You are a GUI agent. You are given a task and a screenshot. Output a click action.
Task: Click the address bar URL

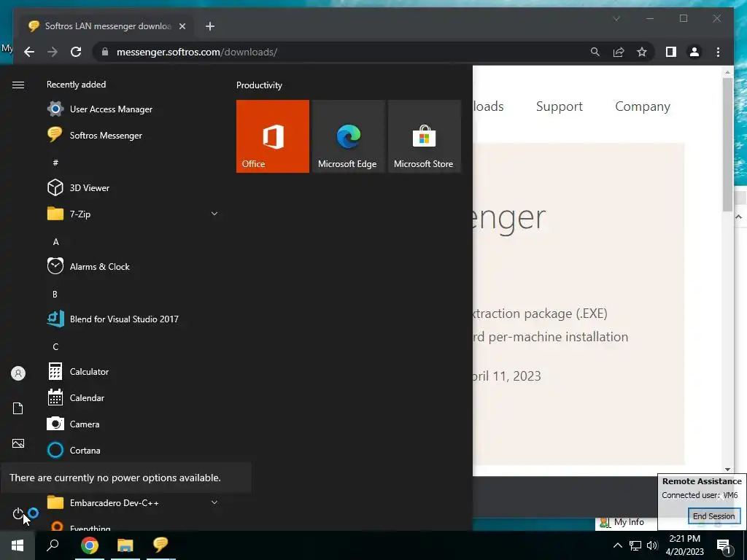[197, 52]
